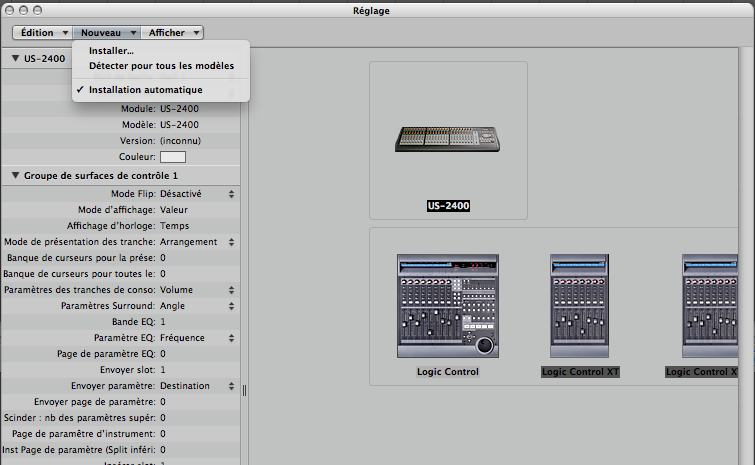
Task: Close the open Nouveau menu button
Action: click(107, 33)
